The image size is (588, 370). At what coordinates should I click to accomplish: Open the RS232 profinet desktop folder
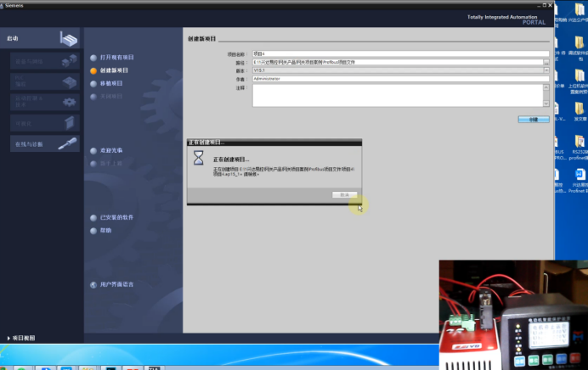click(580, 148)
